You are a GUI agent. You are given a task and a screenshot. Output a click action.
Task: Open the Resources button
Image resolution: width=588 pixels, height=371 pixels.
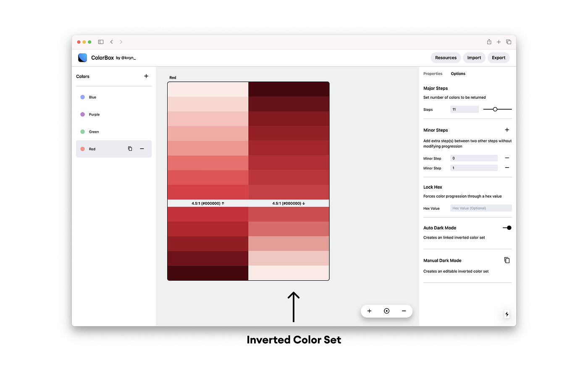[x=446, y=58]
